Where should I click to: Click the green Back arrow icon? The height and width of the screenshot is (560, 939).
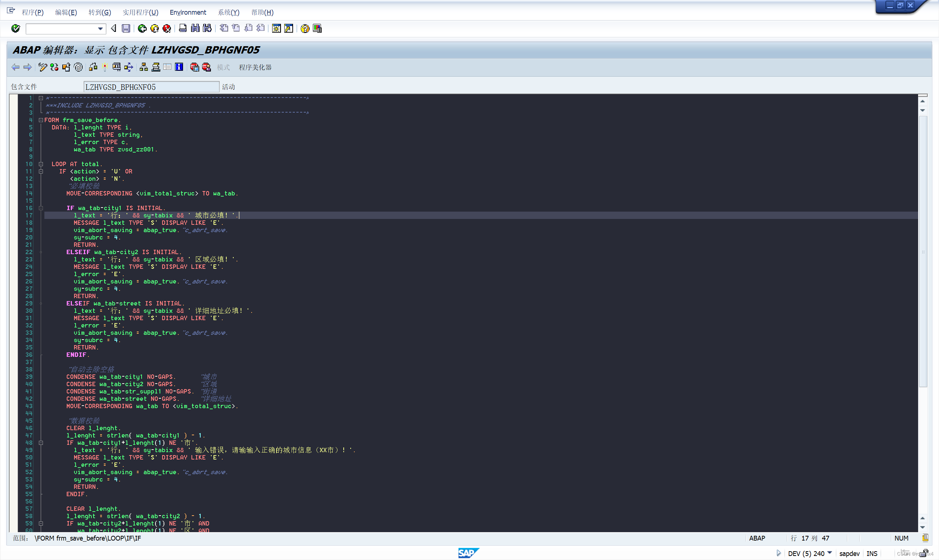click(142, 28)
